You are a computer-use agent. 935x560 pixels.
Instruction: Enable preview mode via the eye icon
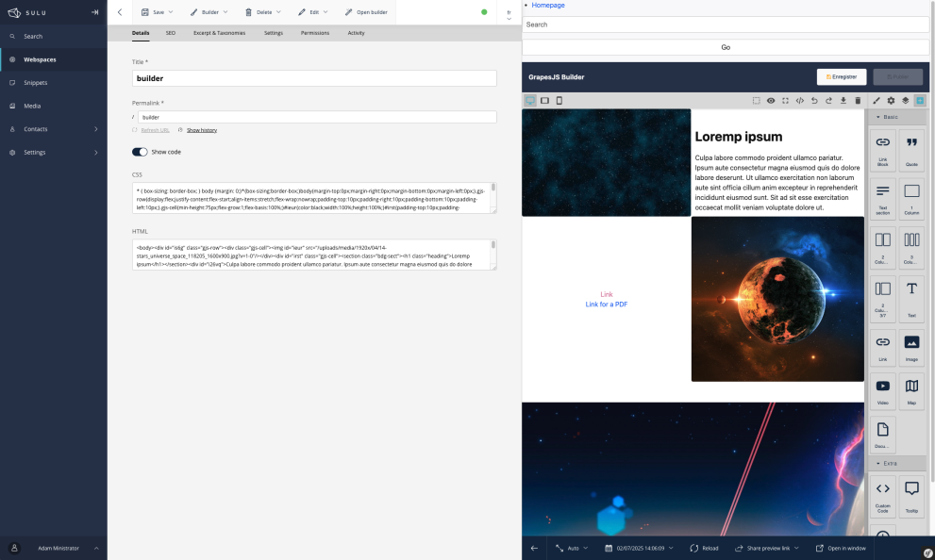[x=771, y=100]
